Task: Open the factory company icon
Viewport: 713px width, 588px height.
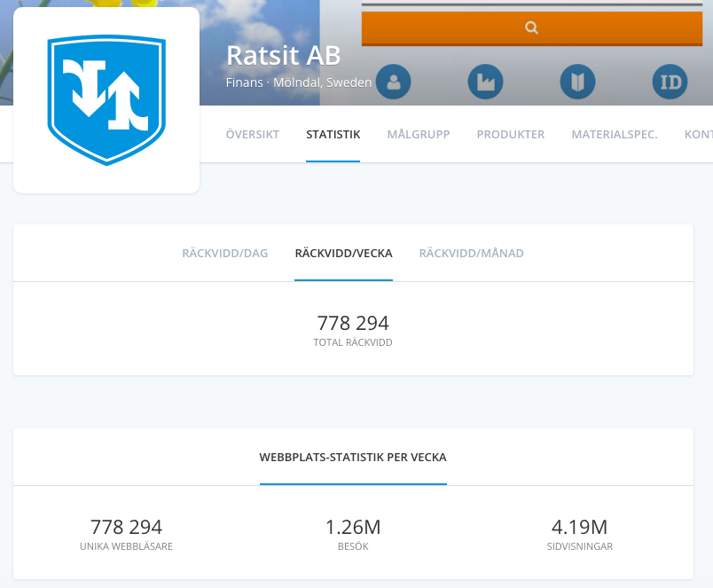Action: tap(485, 82)
